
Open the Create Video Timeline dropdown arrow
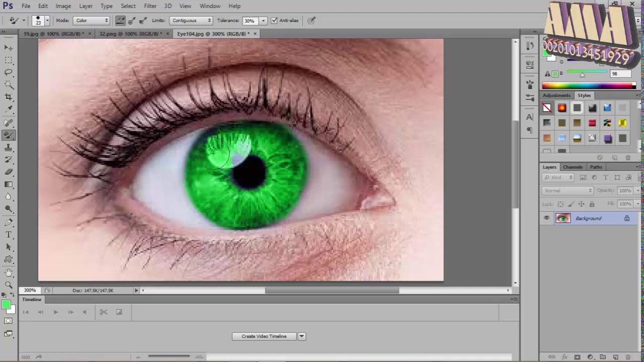click(301, 336)
